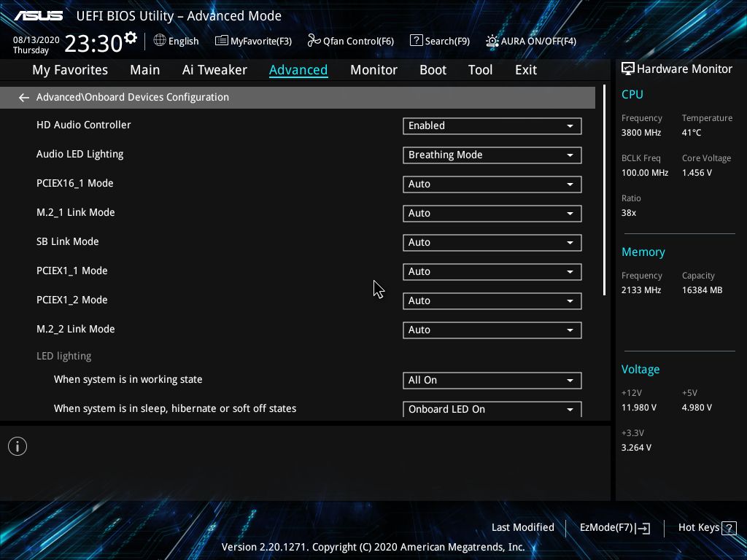
Task: Click the Qfan Control fan icon
Action: click(314, 41)
